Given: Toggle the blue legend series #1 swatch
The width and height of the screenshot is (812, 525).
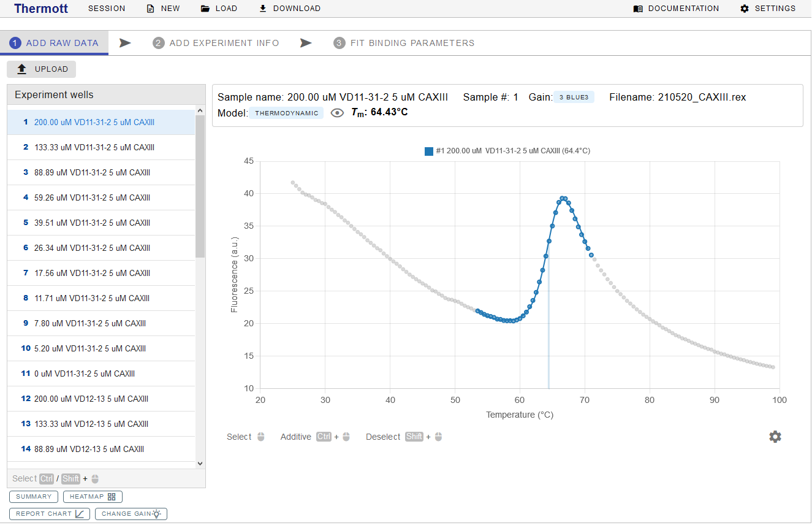Looking at the screenshot, I should [x=429, y=151].
